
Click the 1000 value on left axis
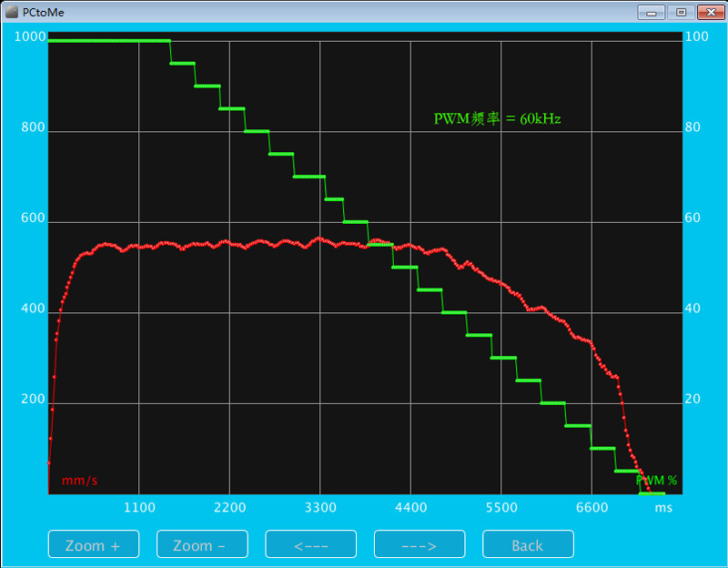[x=30, y=36]
